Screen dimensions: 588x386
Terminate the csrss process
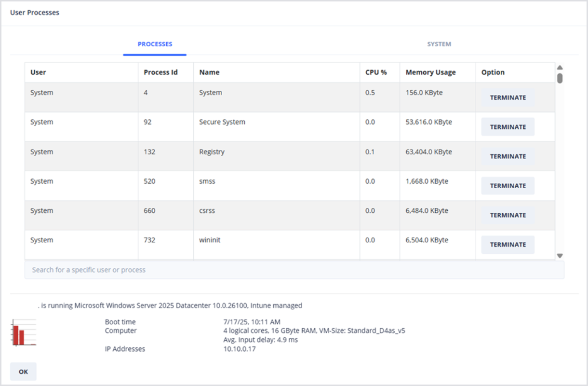click(x=508, y=215)
